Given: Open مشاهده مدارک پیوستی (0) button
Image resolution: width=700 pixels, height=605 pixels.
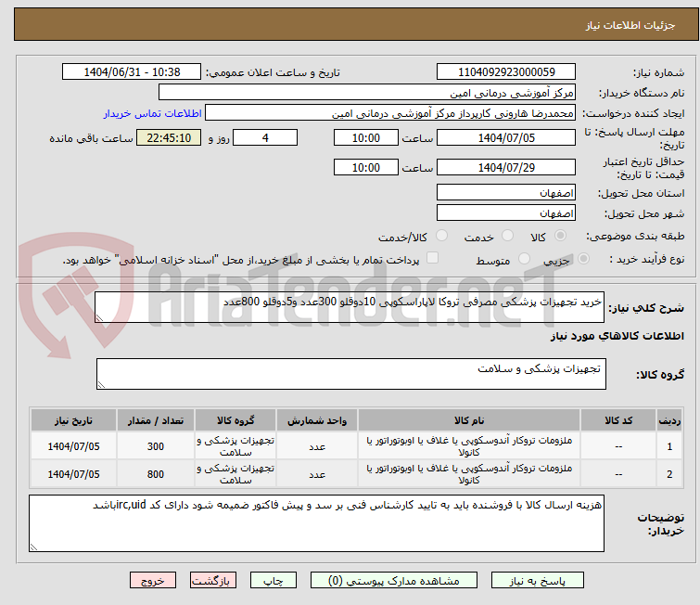Looking at the screenshot, I should point(394,581).
